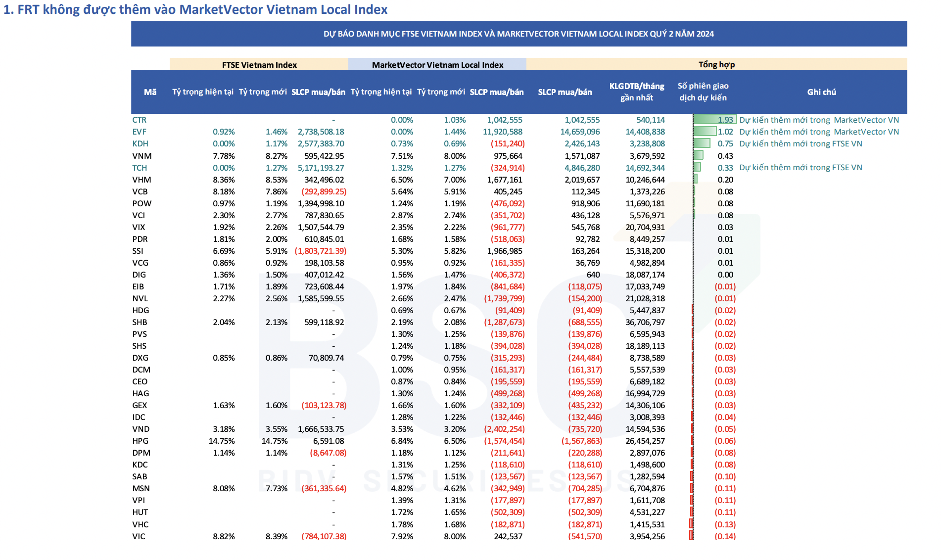Click the FRT heading at top

click(195, 9)
